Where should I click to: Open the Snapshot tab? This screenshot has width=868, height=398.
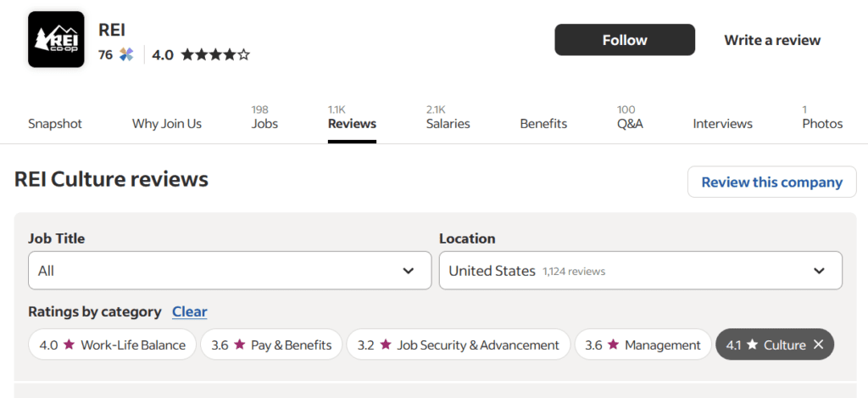[55, 124]
